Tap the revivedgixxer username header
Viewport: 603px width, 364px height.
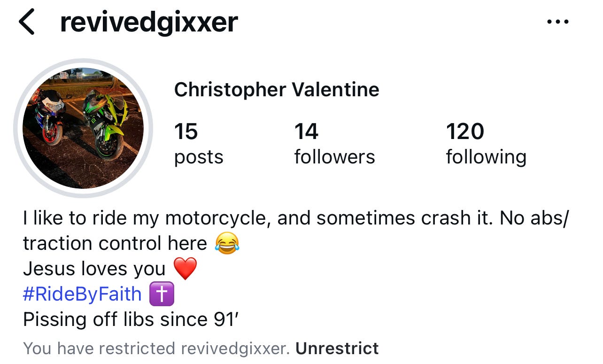(x=149, y=22)
